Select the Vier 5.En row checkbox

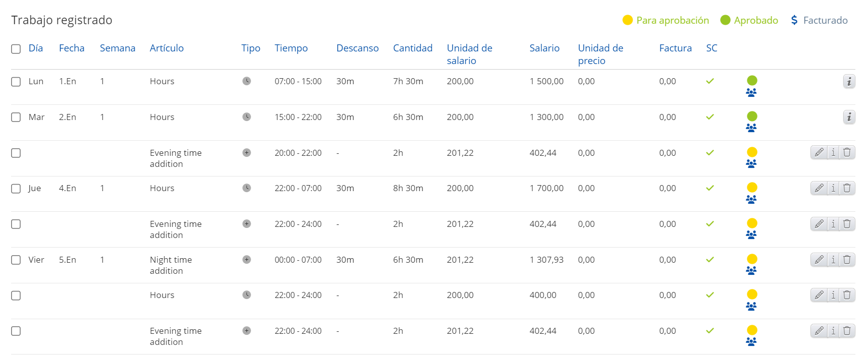16,260
